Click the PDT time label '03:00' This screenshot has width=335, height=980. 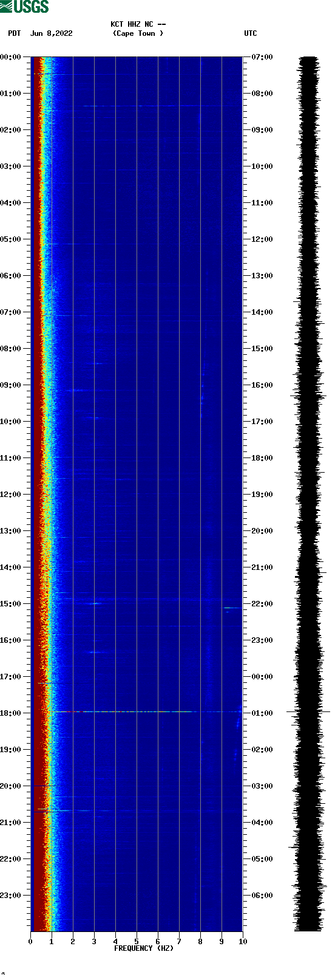coord(10,166)
